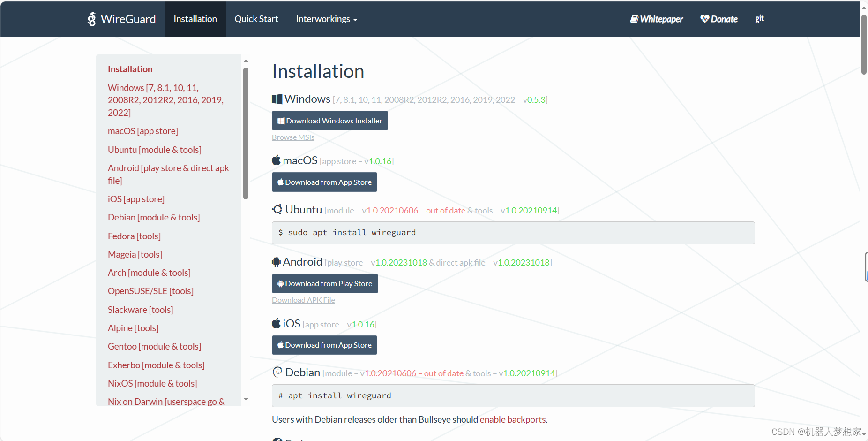
Task: Select Android [play store & direct apk file] in sidebar
Action: coord(168,174)
